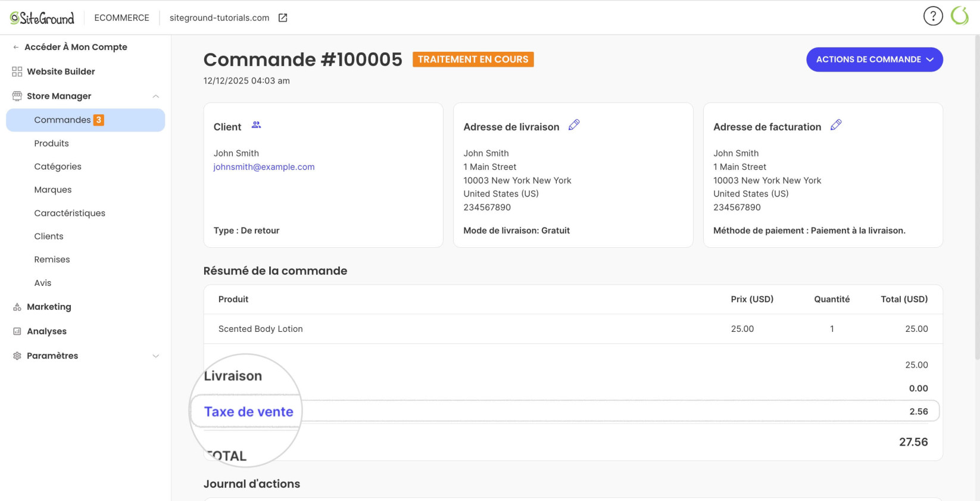Click the ECOMMERCE header label
The height and width of the screenshot is (501, 980).
click(121, 18)
